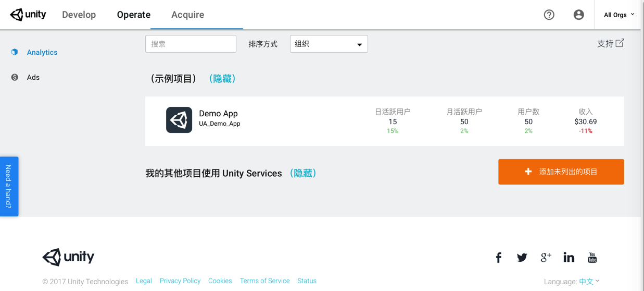Open the 组织 sort order dropdown
This screenshot has height=291, width=644.
[x=329, y=44]
